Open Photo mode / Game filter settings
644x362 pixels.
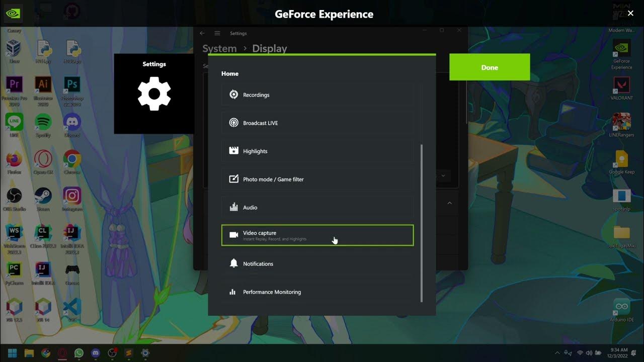pos(317,179)
